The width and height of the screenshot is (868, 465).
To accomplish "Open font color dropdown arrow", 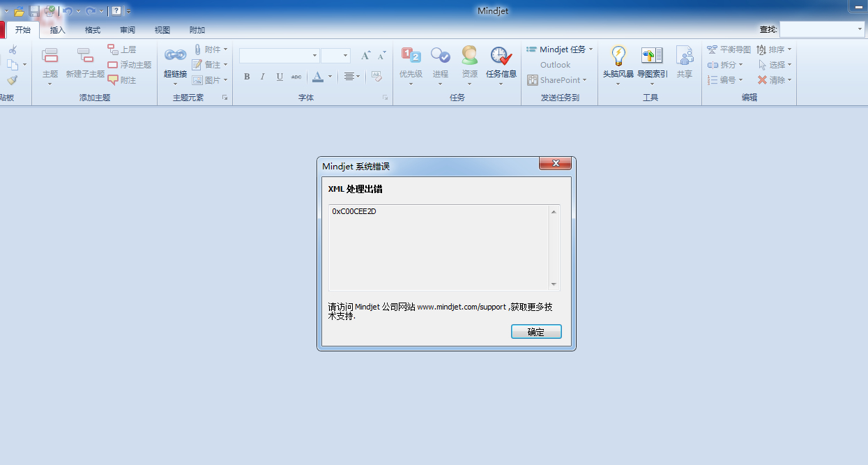I will (330, 77).
